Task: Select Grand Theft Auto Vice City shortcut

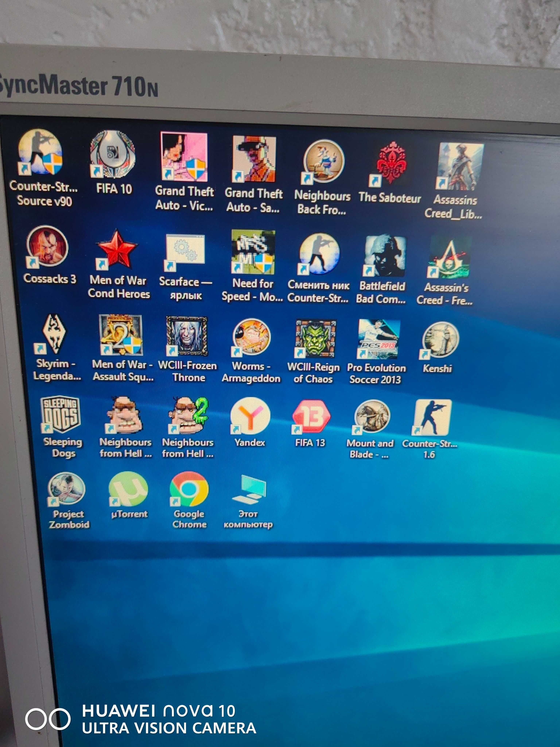Action: 184,157
